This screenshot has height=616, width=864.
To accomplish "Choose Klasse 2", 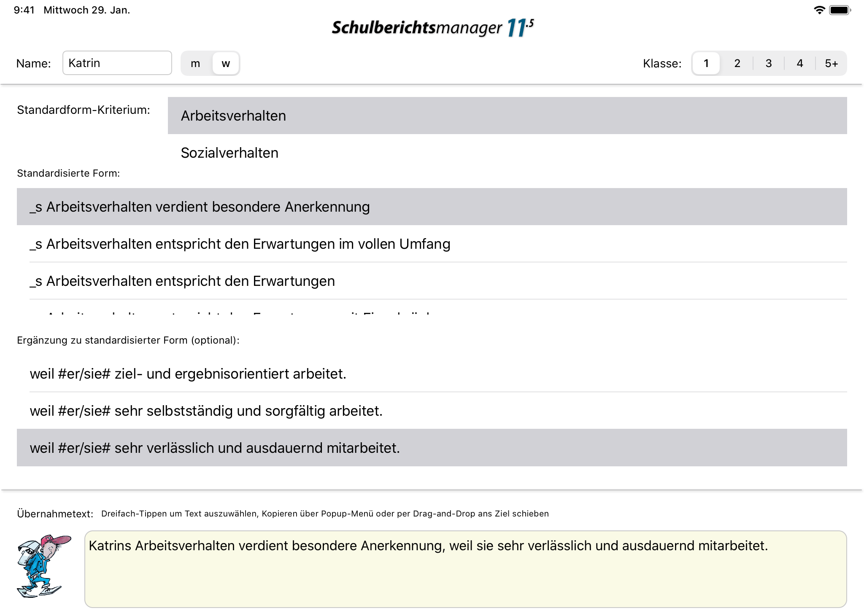I will click(737, 63).
